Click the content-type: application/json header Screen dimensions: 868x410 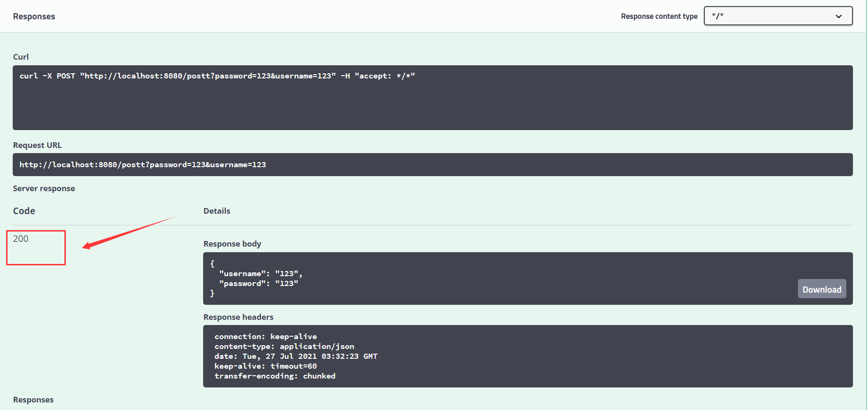(284, 347)
